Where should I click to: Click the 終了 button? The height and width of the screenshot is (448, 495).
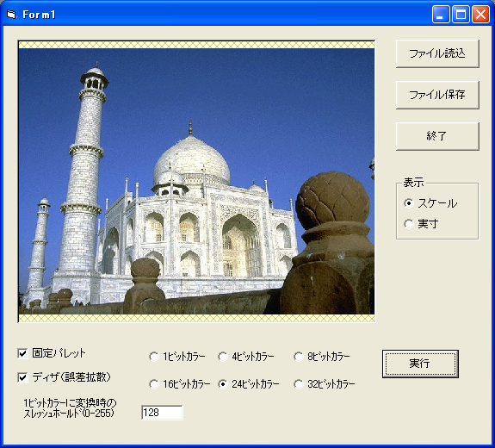(437, 136)
